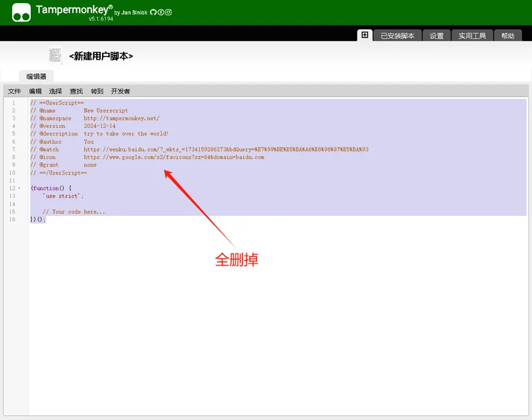
Task: Click the @match wenku.baidu.com URL
Action: pyautogui.click(x=226, y=149)
